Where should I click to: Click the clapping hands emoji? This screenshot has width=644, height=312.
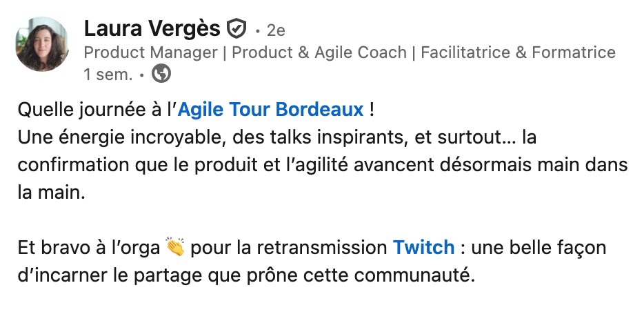coord(175,247)
